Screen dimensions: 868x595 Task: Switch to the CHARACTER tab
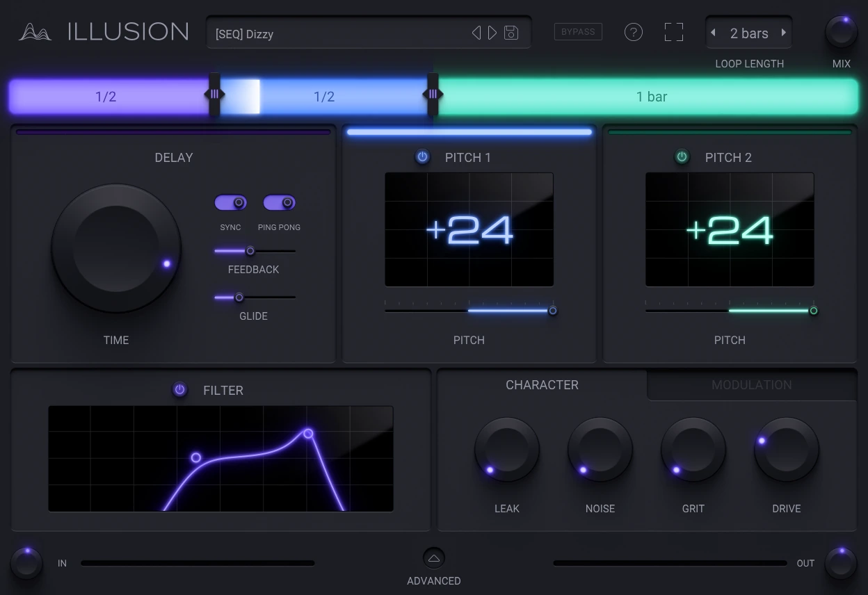[x=542, y=385]
